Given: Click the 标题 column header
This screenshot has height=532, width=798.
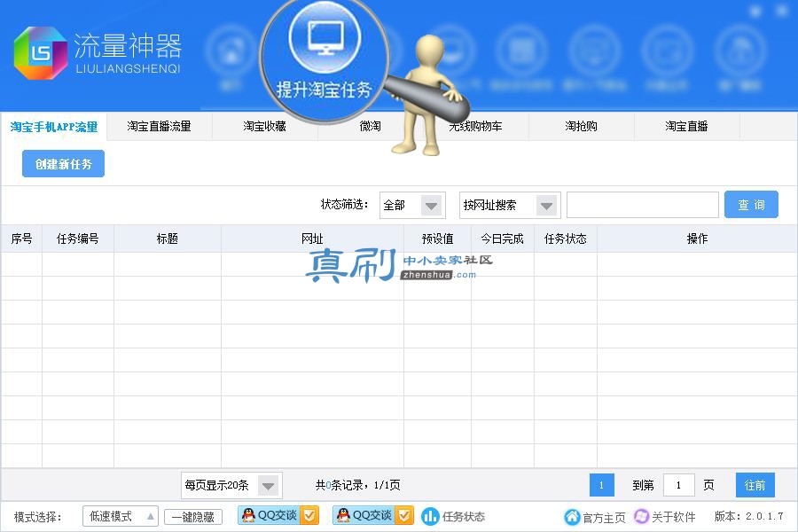Looking at the screenshot, I should (x=168, y=239).
